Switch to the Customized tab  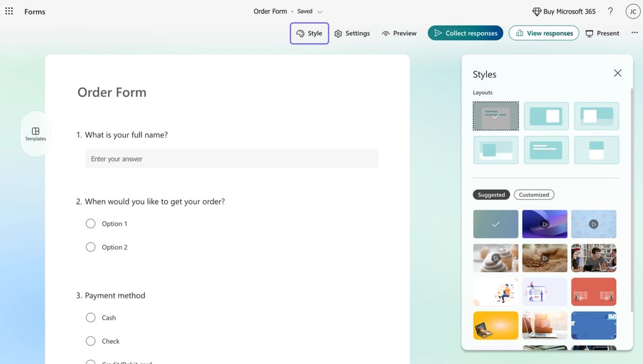534,195
